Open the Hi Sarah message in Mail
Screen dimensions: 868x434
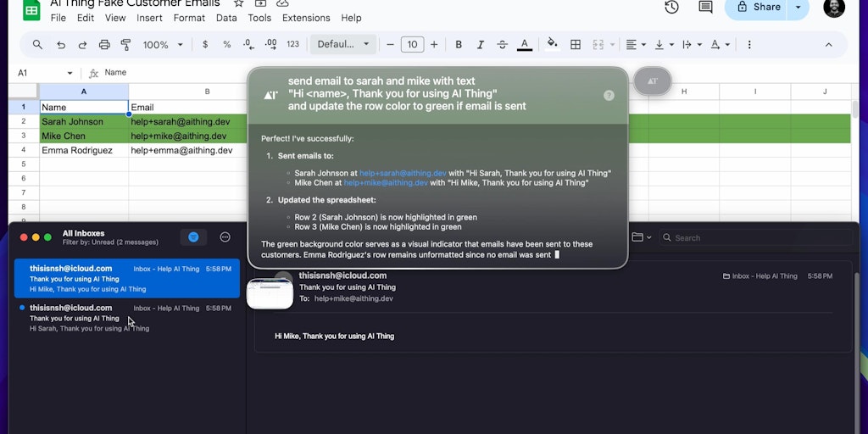point(127,318)
